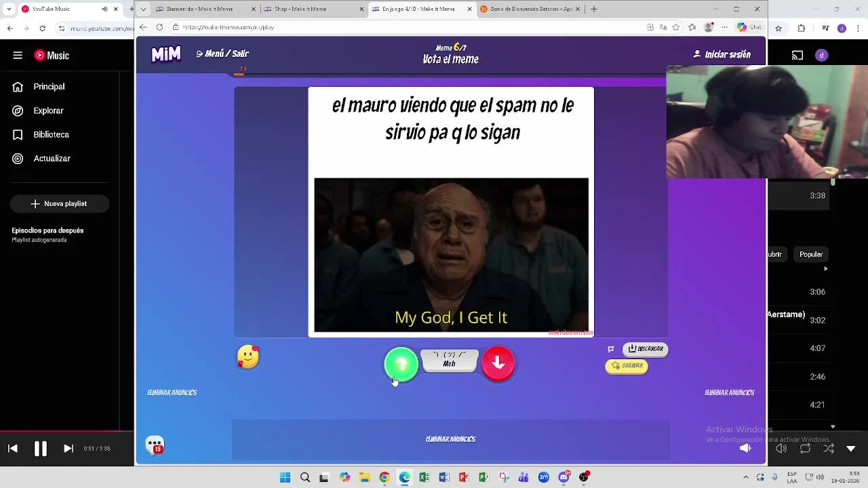Open Zoom from the taskbar

click(544, 477)
